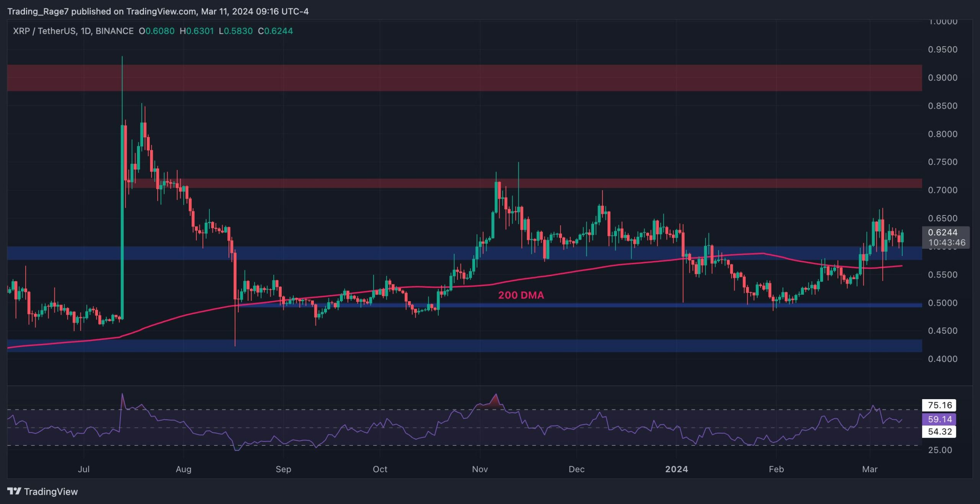
Task: Click the close value C0.6244 in legend
Action: 275,31
